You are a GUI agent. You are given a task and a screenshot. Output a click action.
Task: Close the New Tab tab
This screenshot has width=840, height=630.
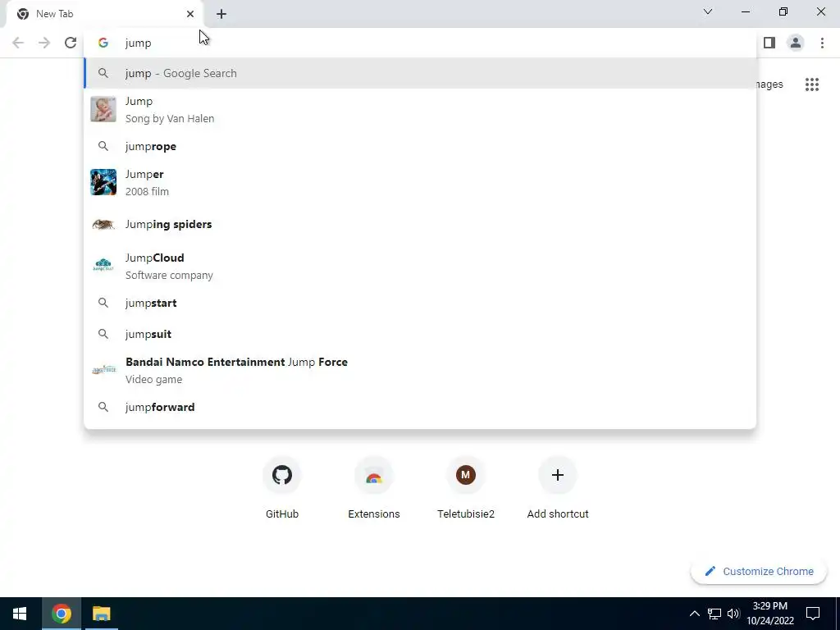[x=190, y=14]
